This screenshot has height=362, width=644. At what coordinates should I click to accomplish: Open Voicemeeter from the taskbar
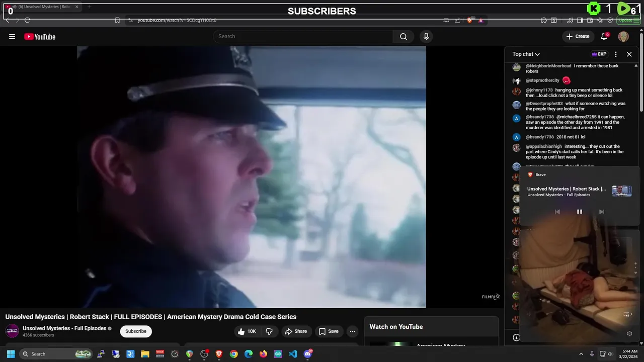(160, 354)
